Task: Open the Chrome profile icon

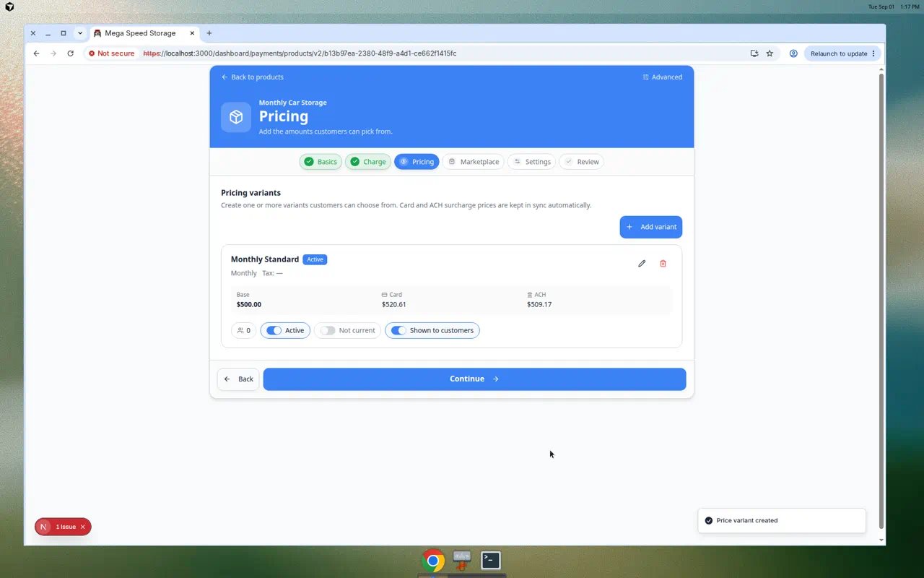Action: 793,53
